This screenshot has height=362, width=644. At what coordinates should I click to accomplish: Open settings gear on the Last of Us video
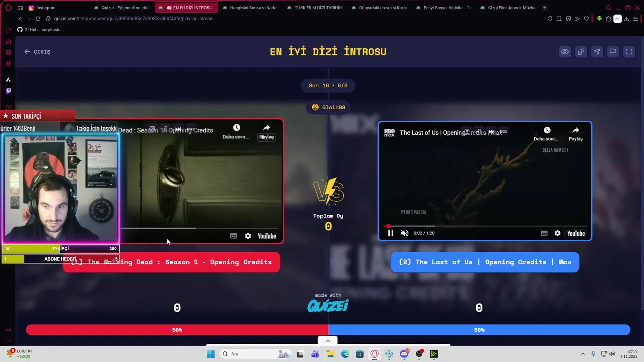pyautogui.click(x=557, y=233)
